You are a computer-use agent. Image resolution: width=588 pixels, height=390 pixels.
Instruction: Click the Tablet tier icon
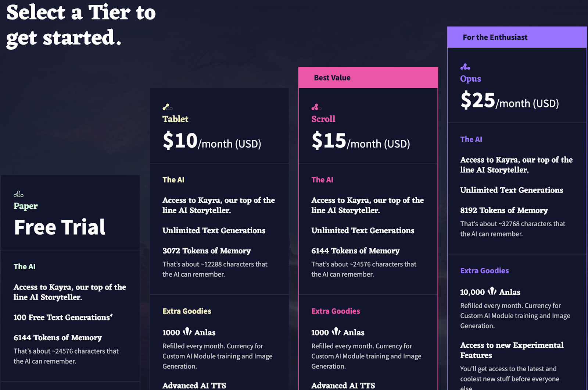tap(168, 107)
